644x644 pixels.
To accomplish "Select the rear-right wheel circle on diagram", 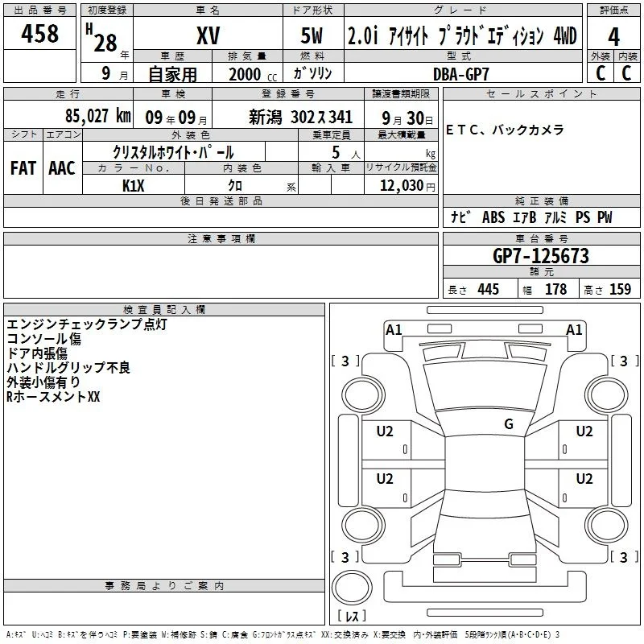I will point(607,525).
